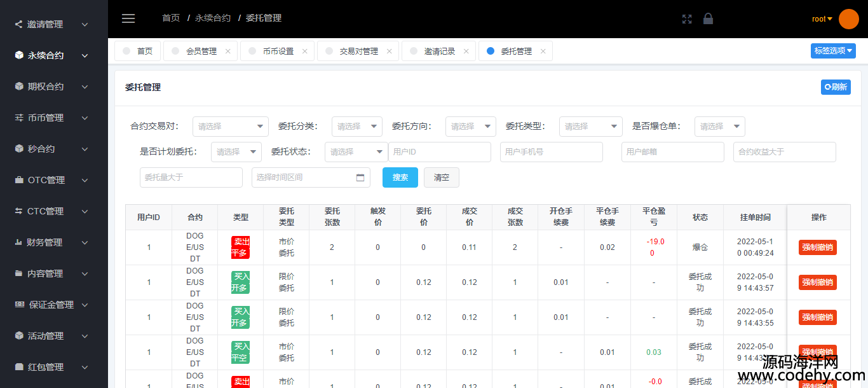Screen dimensions: 868x388
Task: Open calendar icon in time range field
Action: [360, 177]
